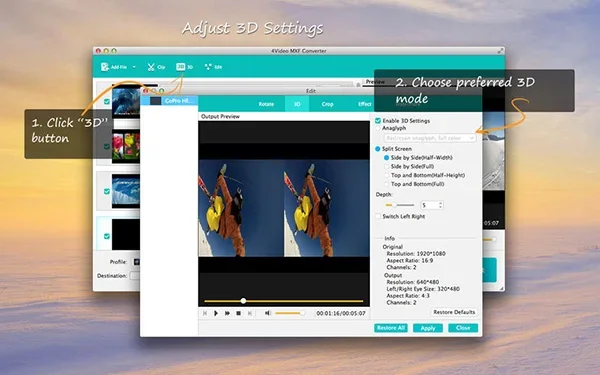
Task: Enable Switch Left Right checkbox
Action: click(378, 217)
